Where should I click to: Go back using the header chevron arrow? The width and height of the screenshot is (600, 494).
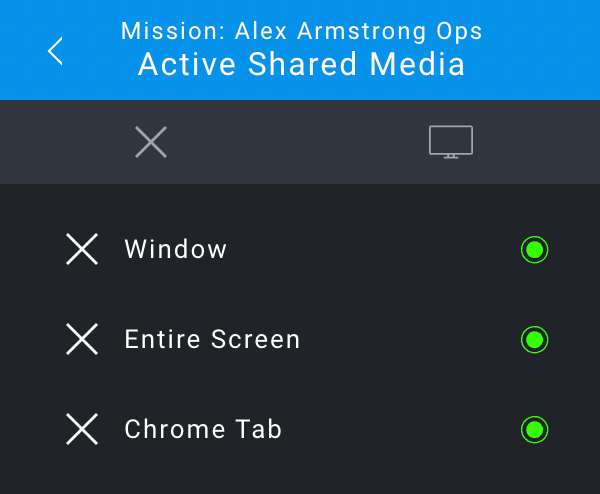pyautogui.click(x=55, y=51)
